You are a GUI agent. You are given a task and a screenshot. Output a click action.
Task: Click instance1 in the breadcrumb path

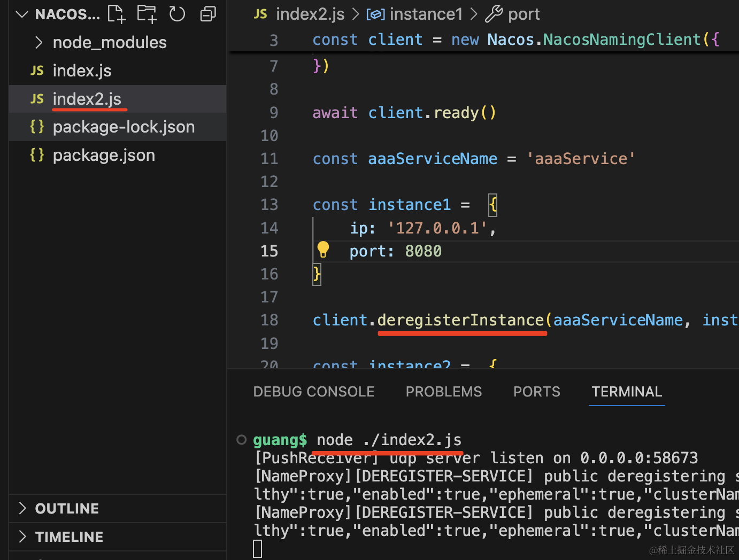click(426, 14)
